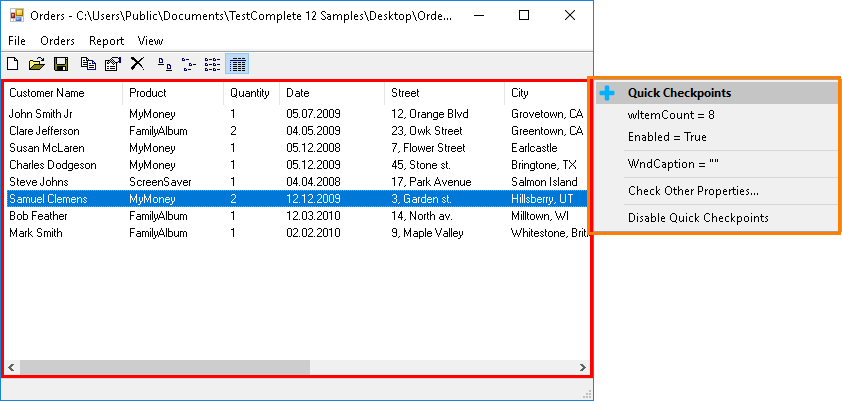The width and height of the screenshot is (842, 401).
Task: Click the city Milltown, WI
Action: coord(540,216)
